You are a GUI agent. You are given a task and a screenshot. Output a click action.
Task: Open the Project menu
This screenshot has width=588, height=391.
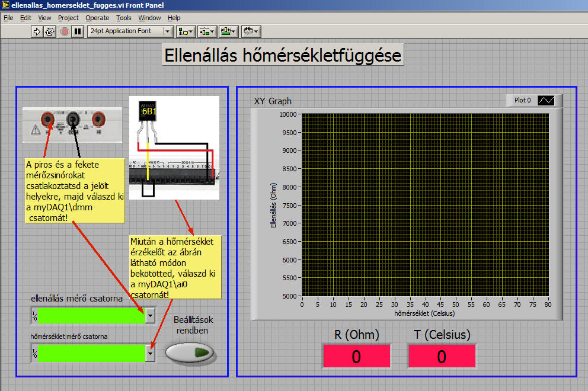pos(68,18)
